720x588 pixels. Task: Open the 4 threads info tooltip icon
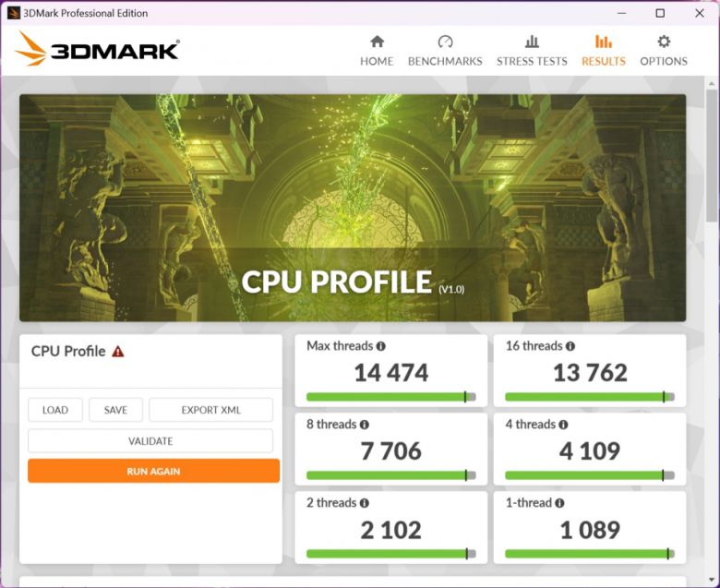click(x=563, y=425)
